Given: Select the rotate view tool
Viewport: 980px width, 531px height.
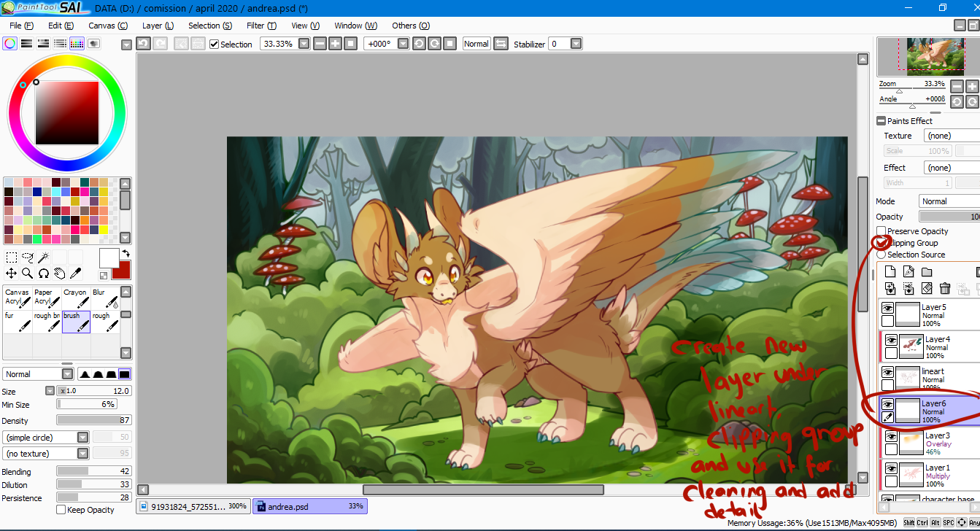Looking at the screenshot, I should (44, 274).
